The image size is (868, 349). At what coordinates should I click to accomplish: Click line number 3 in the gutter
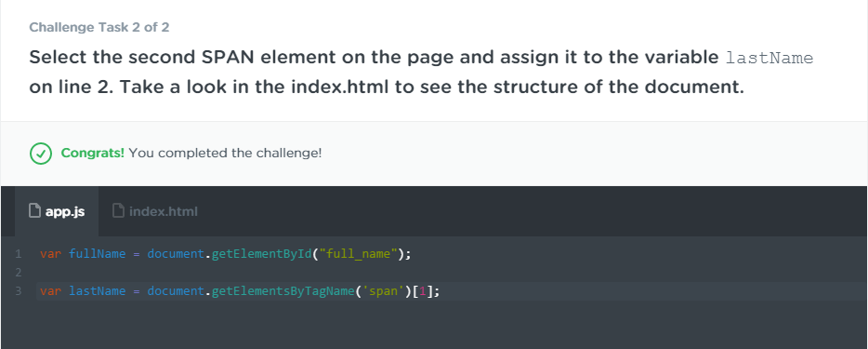[19, 290]
